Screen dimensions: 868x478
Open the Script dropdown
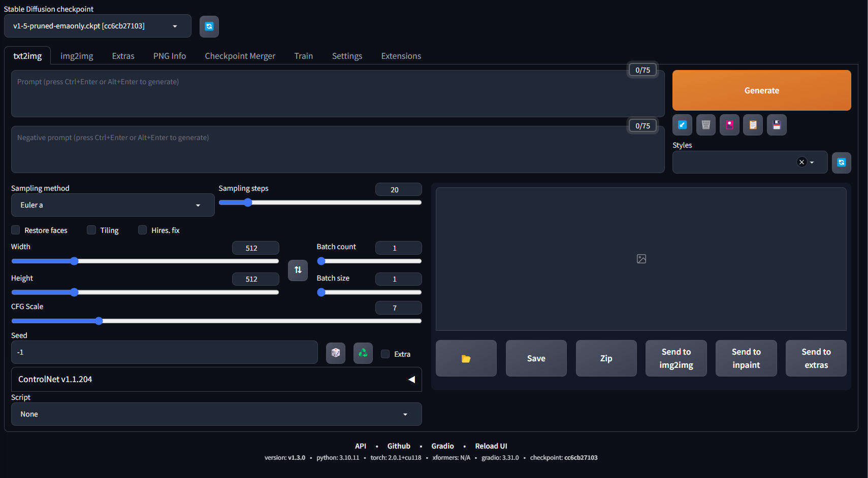coord(216,414)
